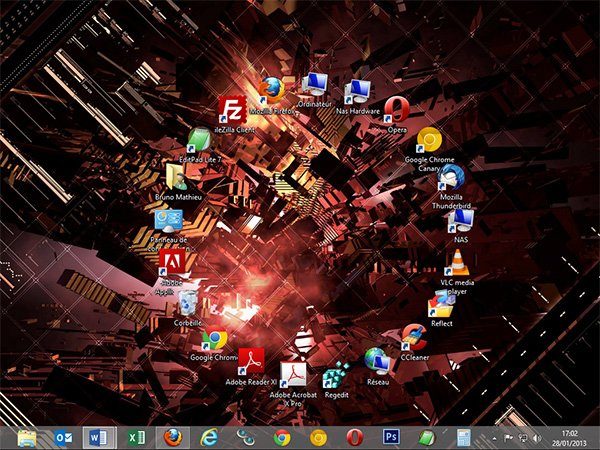Open the Réseau desktop icon
The width and height of the screenshot is (600, 450).
[x=377, y=361]
